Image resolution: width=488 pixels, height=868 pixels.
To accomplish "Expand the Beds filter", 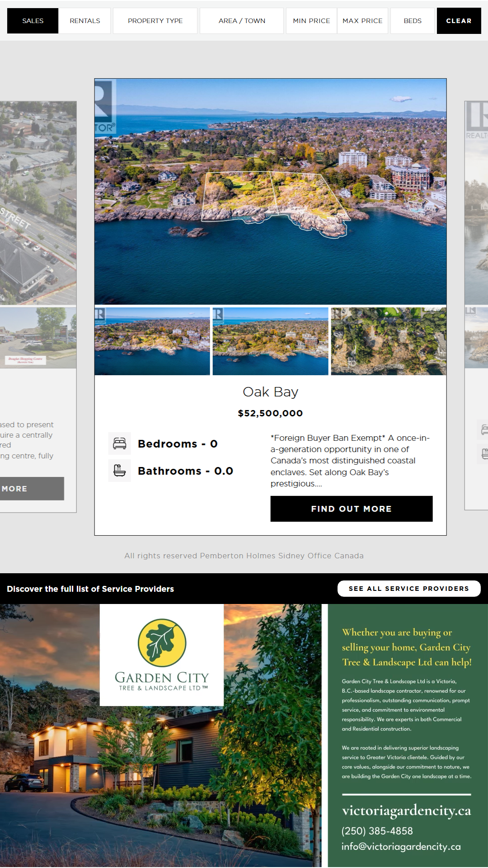I will click(x=412, y=21).
